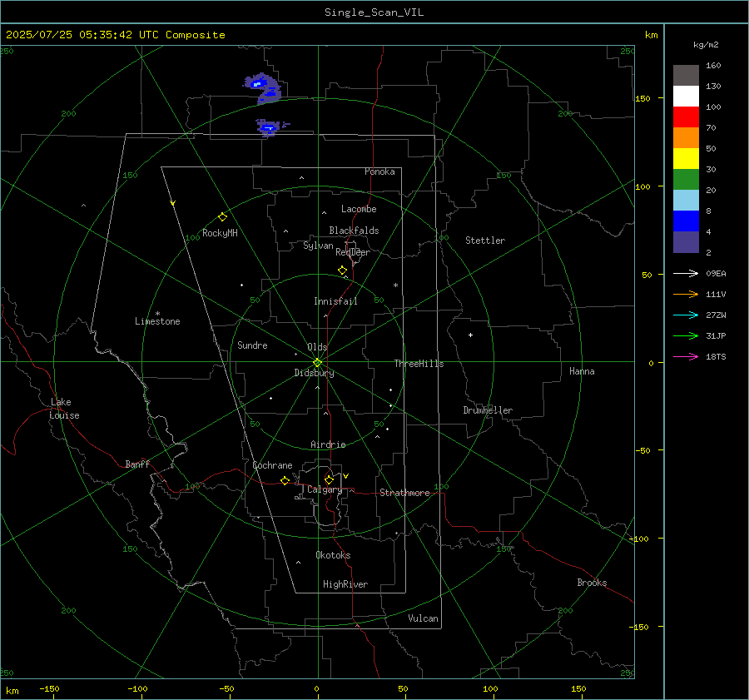Click the yellow diamond marker above Calgary
This screenshot has width=749, height=700.
(x=329, y=479)
